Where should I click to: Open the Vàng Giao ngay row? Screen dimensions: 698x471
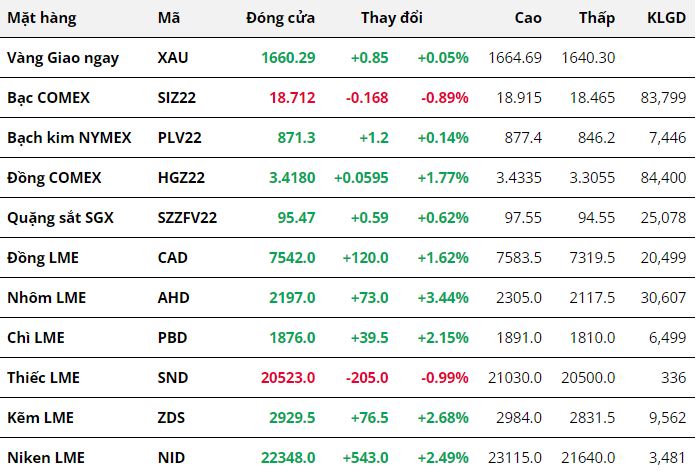347,58
